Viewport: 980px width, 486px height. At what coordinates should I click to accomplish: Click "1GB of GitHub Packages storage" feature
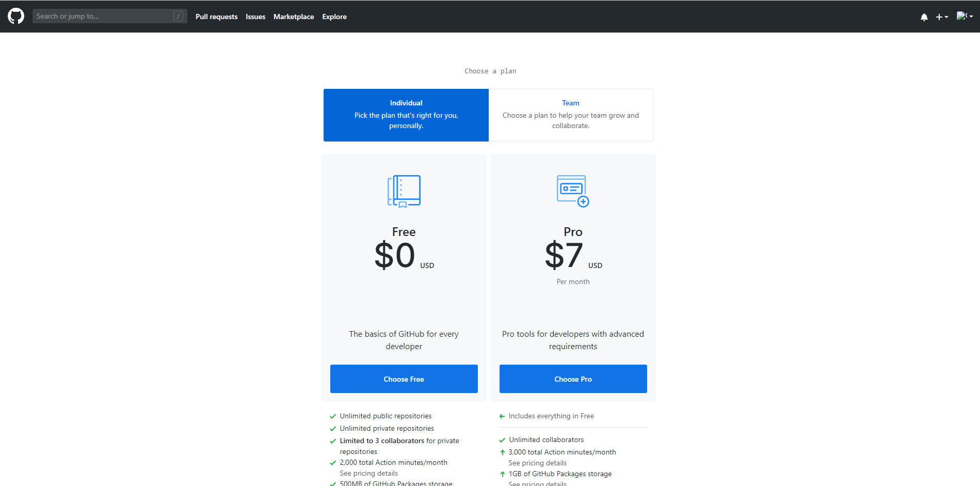[560, 474]
